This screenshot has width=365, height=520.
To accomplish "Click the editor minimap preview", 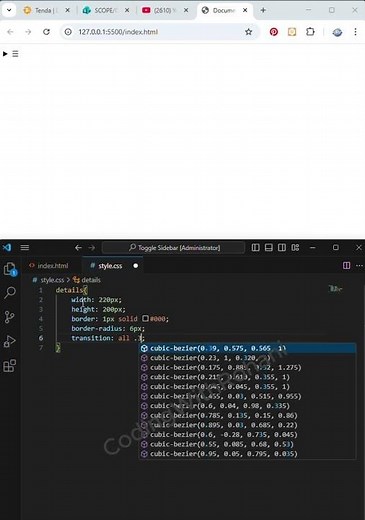I will [x=336, y=289].
